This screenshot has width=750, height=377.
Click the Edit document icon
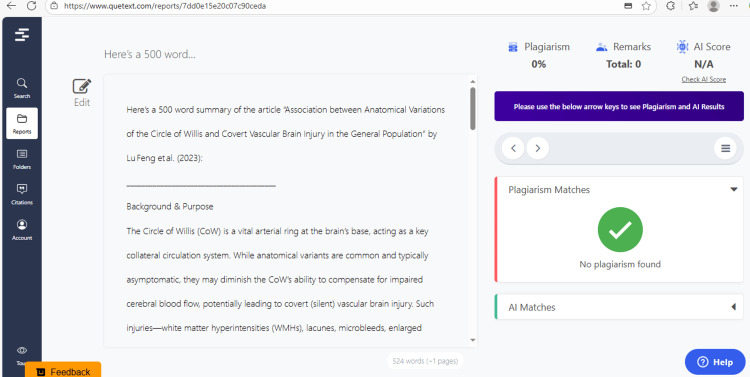pos(82,87)
